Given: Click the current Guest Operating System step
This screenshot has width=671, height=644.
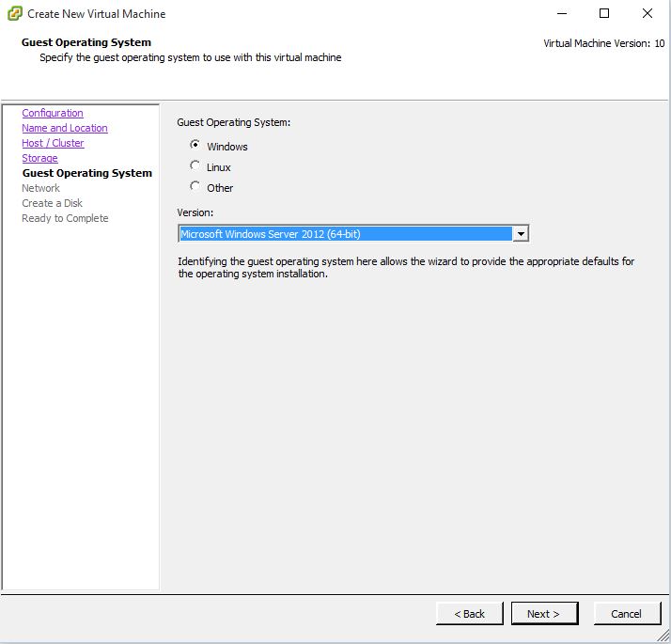Looking at the screenshot, I should tap(87, 173).
